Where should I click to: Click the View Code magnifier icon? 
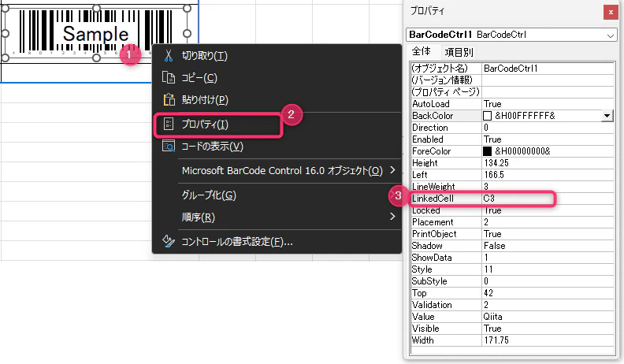[x=169, y=146]
